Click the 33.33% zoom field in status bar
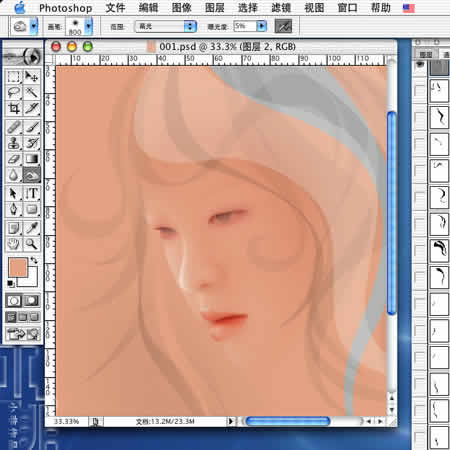The width and height of the screenshot is (450, 450). 66,422
